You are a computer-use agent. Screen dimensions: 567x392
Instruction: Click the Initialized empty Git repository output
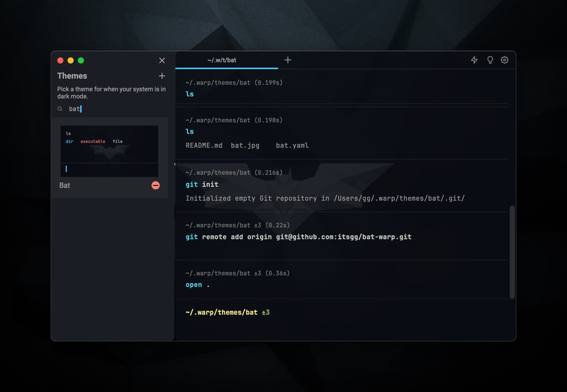tap(325, 198)
